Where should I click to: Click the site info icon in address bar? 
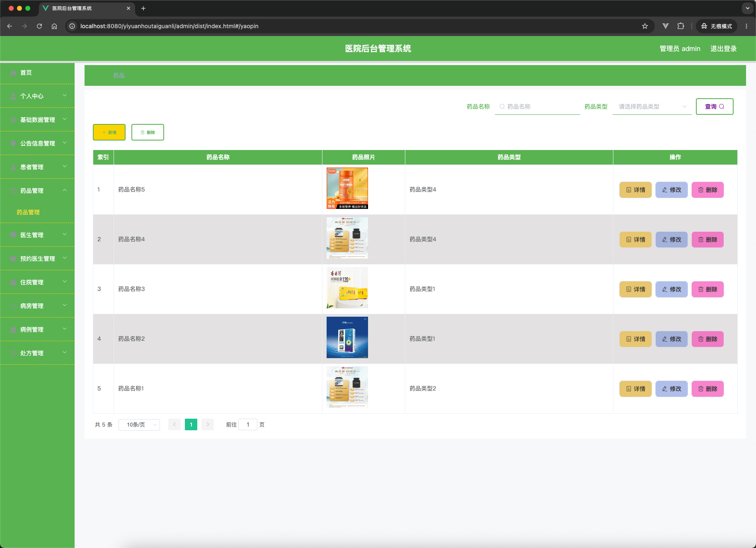tap(72, 26)
